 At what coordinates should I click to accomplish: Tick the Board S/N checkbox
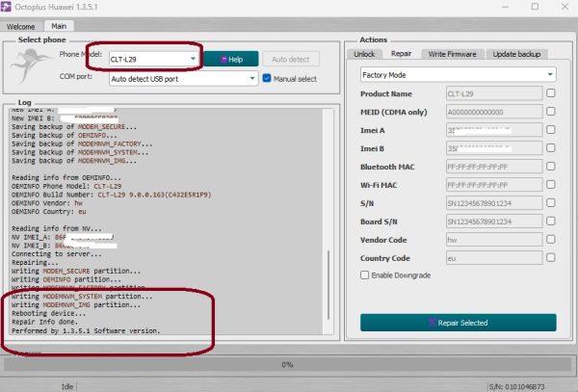click(x=551, y=222)
